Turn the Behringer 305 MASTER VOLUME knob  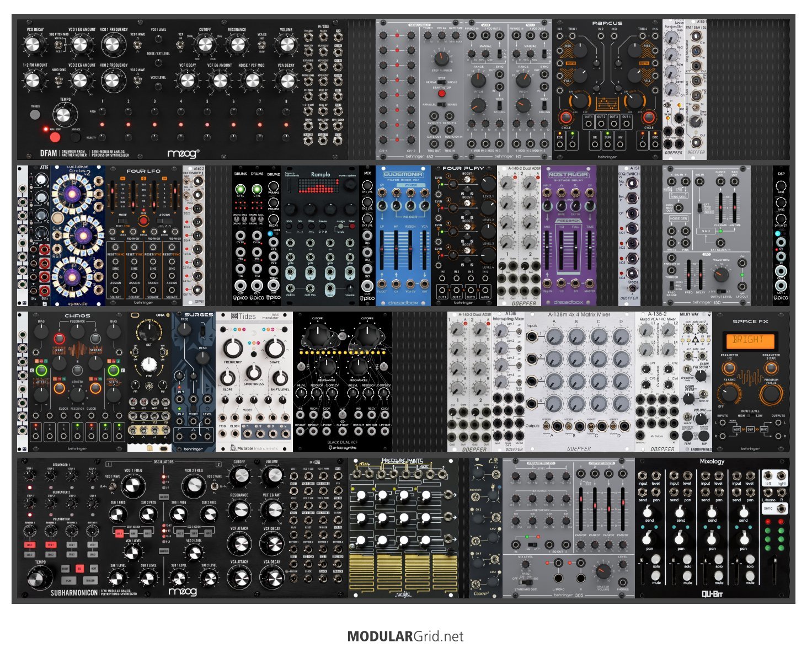(603, 571)
